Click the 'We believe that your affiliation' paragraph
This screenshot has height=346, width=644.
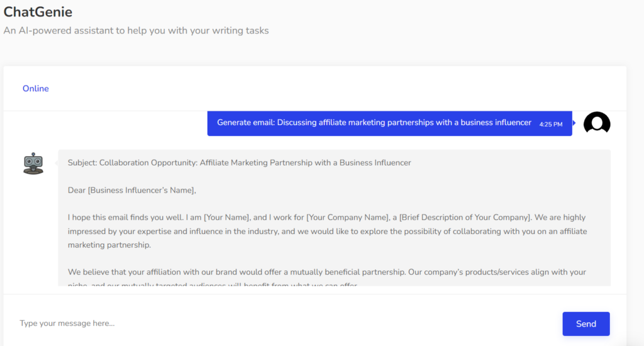[x=326, y=272]
